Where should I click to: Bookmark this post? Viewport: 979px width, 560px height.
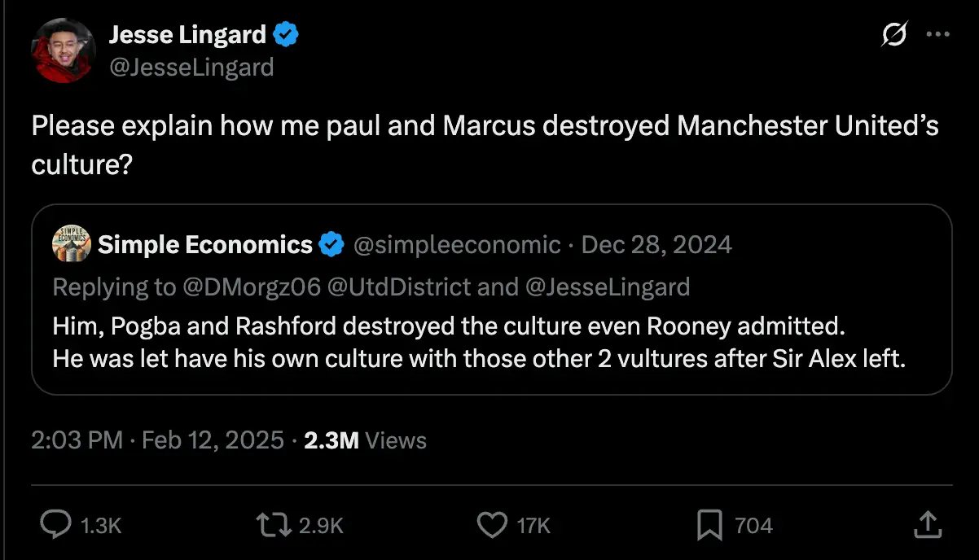click(x=709, y=525)
